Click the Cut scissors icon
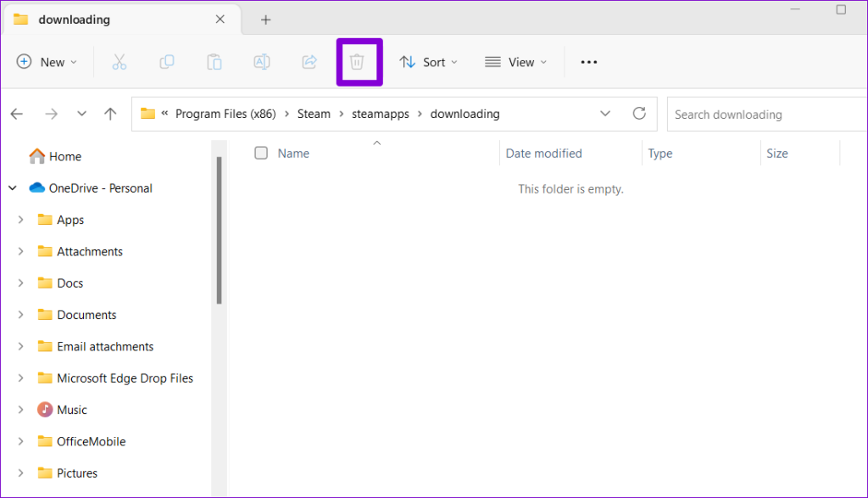The image size is (868, 498). (119, 62)
